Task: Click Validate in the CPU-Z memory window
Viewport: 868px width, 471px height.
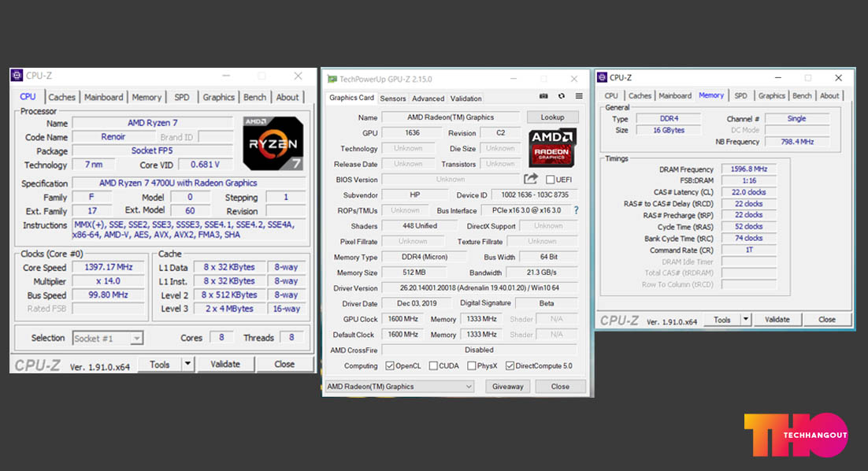Action: [777, 319]
